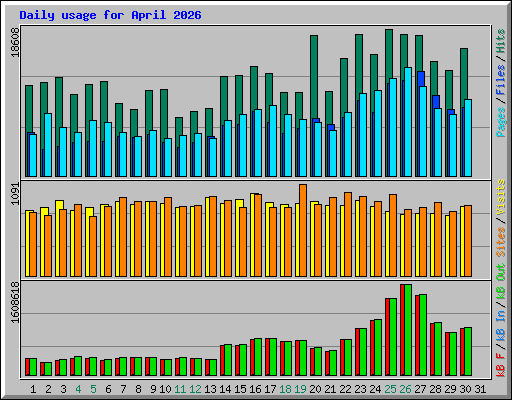Click the red kB F bar for day 27
512x400 pixels.
[417, 335]
